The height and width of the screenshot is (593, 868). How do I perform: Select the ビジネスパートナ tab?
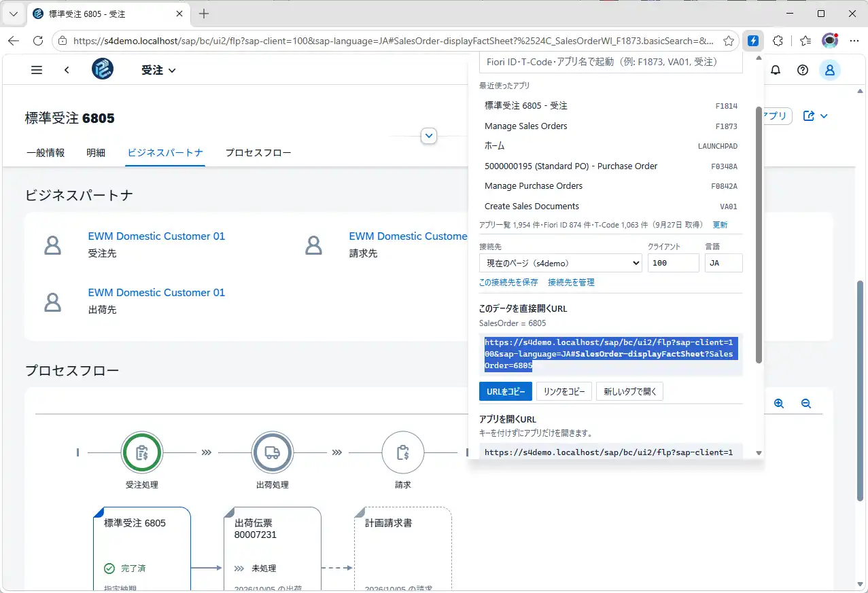pos(166,153)
